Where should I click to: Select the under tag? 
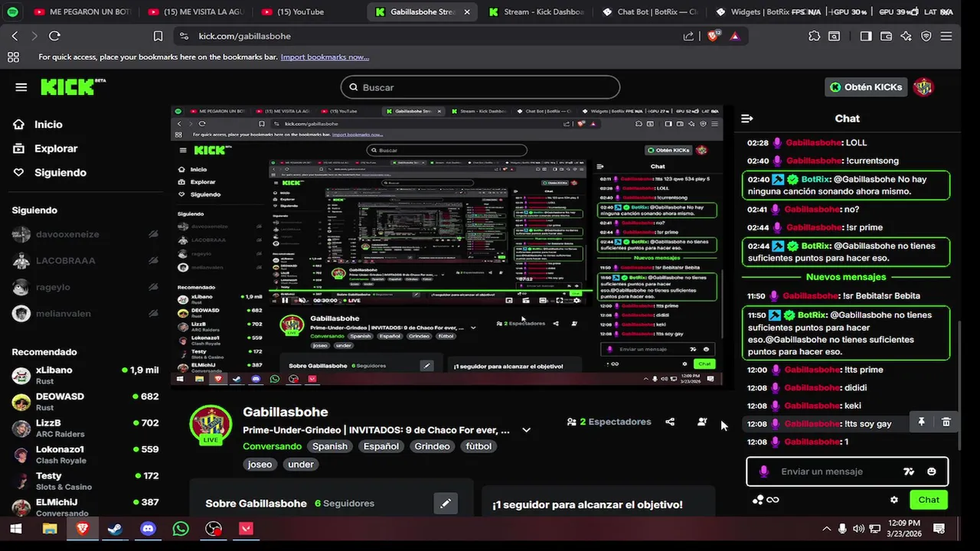301,464
